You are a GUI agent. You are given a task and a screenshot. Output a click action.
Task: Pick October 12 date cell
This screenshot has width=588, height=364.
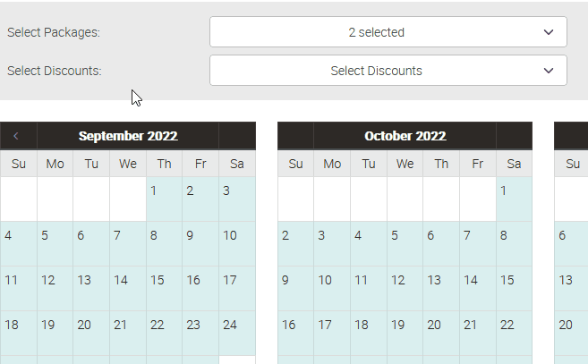click(x=405, y=288)
